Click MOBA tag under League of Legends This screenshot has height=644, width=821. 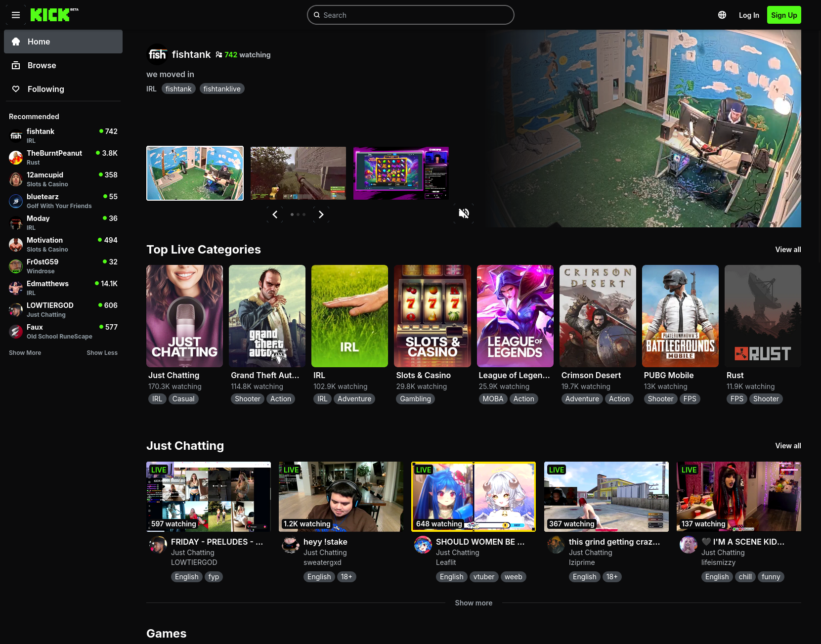493,399
